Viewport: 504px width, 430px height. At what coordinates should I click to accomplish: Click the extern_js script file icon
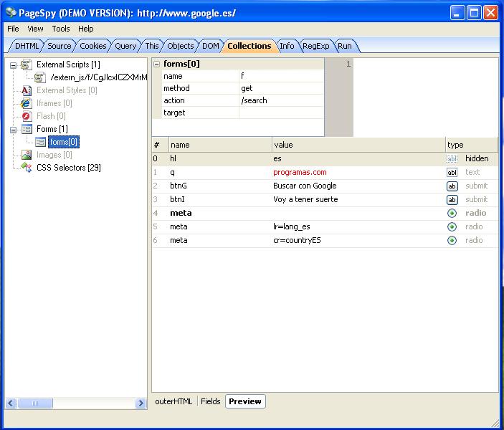(40, 77)
